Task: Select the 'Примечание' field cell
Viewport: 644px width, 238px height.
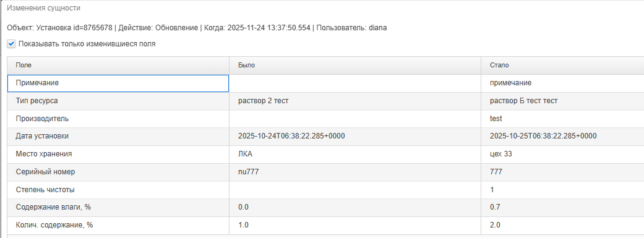Action: [118, 83]
